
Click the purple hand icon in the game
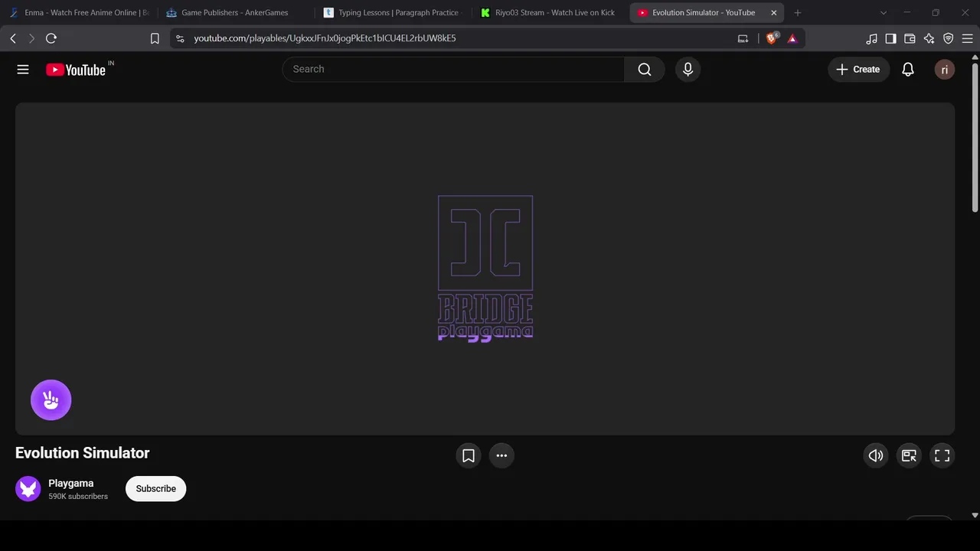(51, 400)
